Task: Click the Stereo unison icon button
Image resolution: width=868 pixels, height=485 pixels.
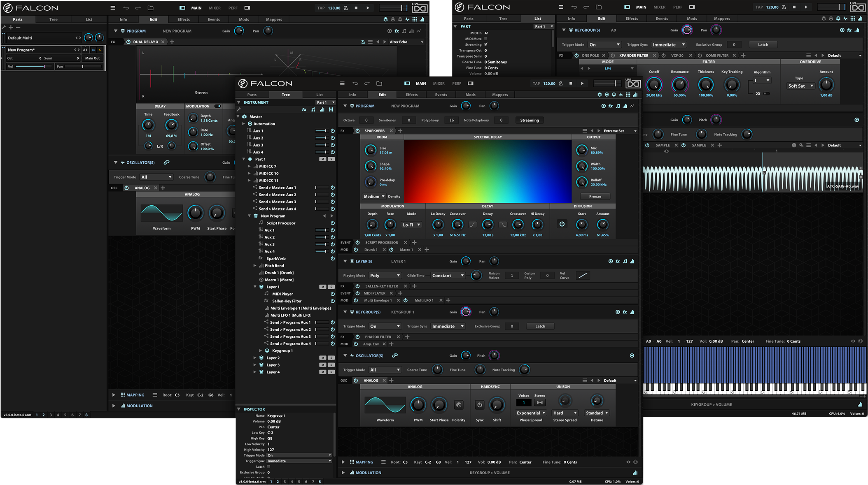Action: point(539,403)
